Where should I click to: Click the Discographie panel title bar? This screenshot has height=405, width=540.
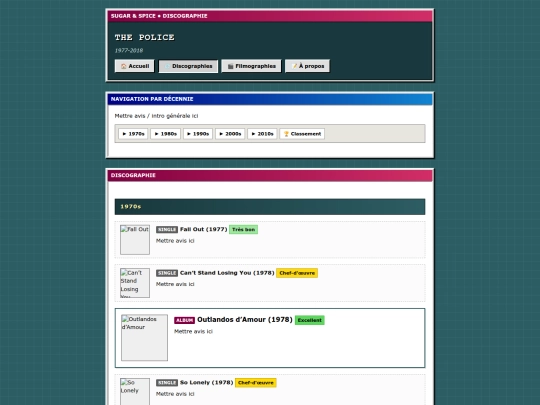pos(270,175)
